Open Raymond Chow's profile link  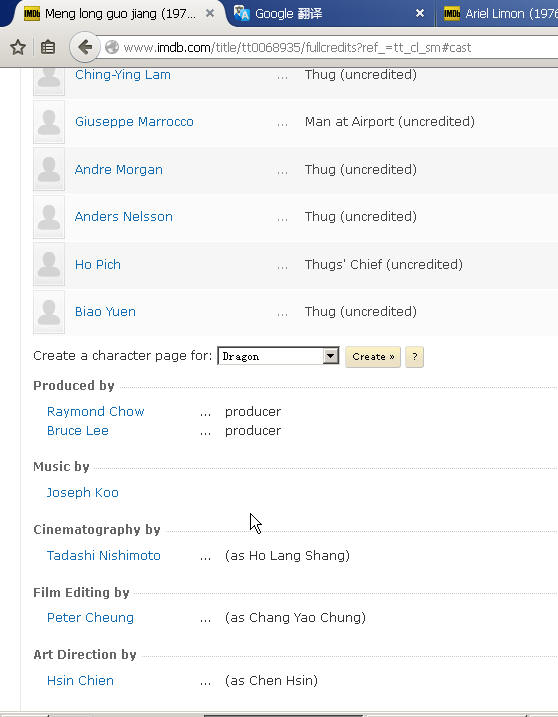click(96, 412)
